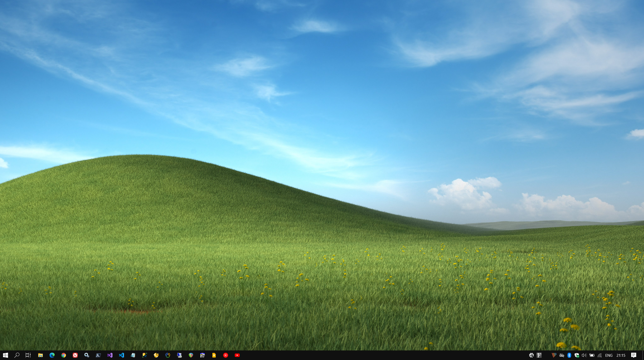Open the gears settings app on taskbar
Screen dimensions: 644x360
87,355
